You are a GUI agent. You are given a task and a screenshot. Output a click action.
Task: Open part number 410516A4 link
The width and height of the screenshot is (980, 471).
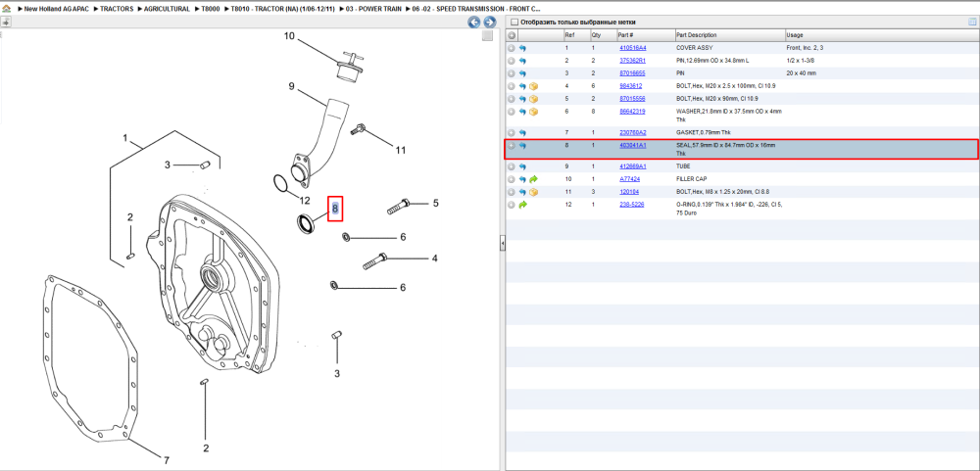click(x=632, y=48)
